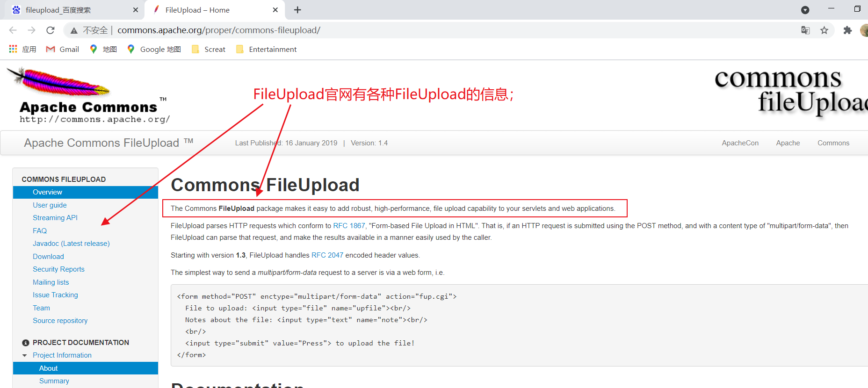The height and width of the screenshot is (388, 868).
Task: Close the FileUpload – Home tab
Action: pos(275,10)
